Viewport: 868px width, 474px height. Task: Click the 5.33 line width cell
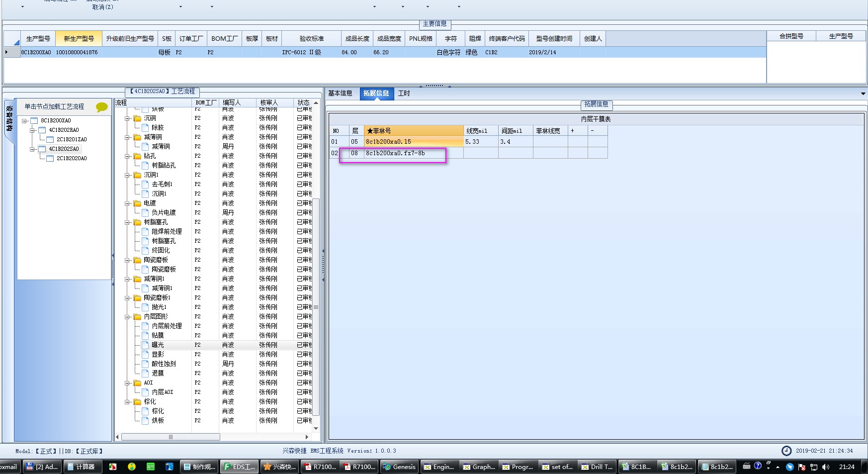[481, 142]
